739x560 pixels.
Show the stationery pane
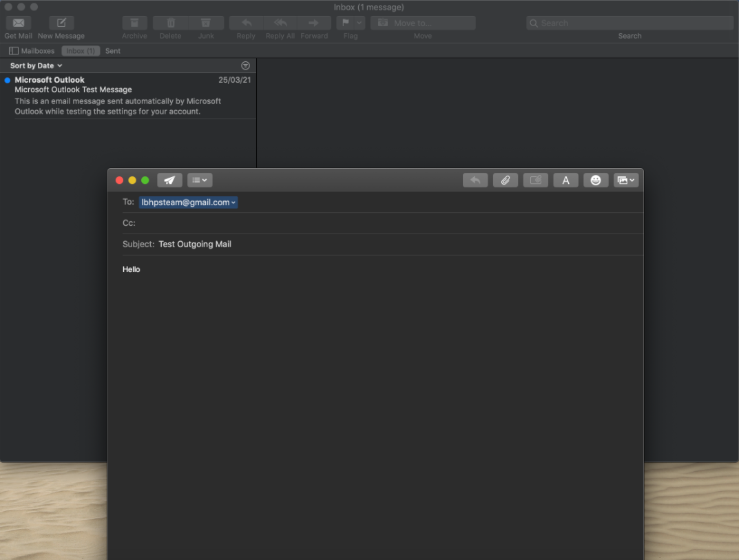[535, 180]
